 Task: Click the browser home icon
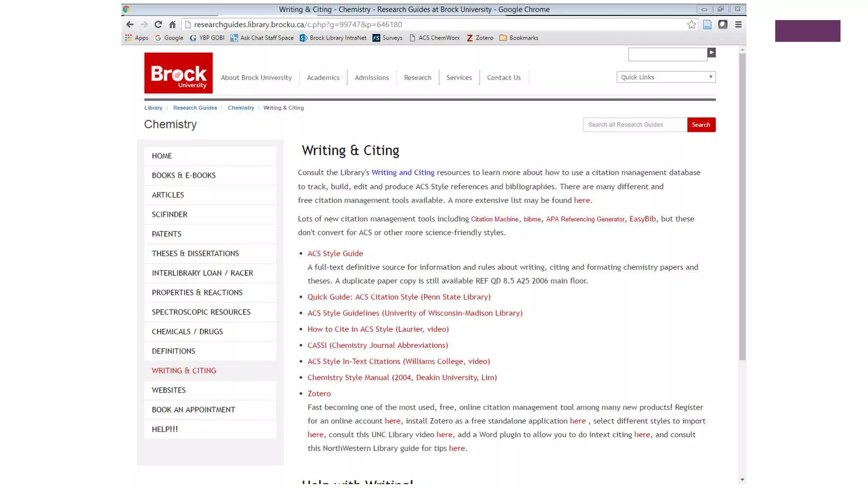[x=172, y=25]
